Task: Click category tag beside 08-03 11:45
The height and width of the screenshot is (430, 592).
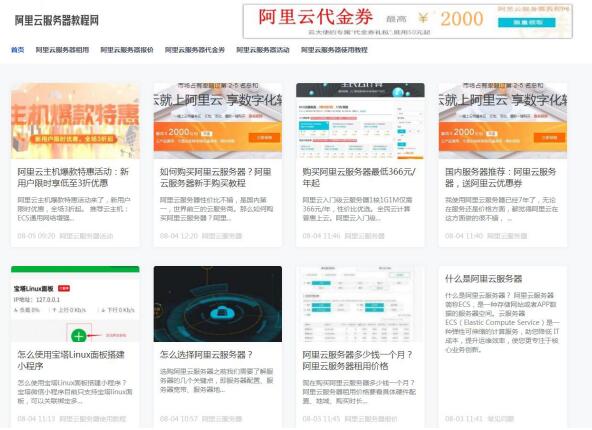Action: point(371,419)
